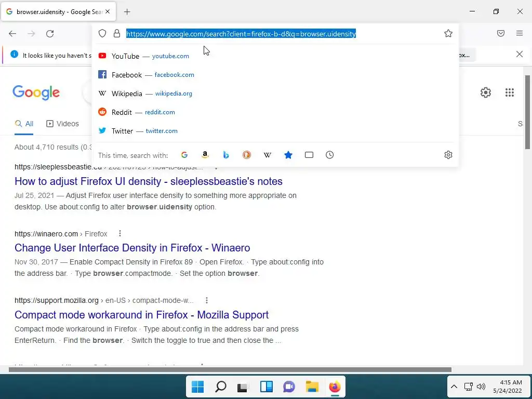Switch to the All results tab
This screenshot has width=532, height=399.
tap(24, 124)
